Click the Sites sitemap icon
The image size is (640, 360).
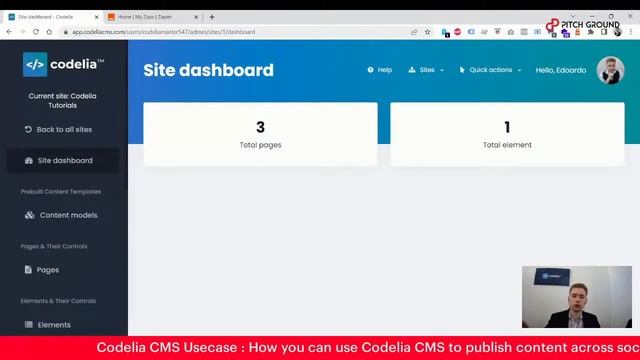(x=412, y=70)
